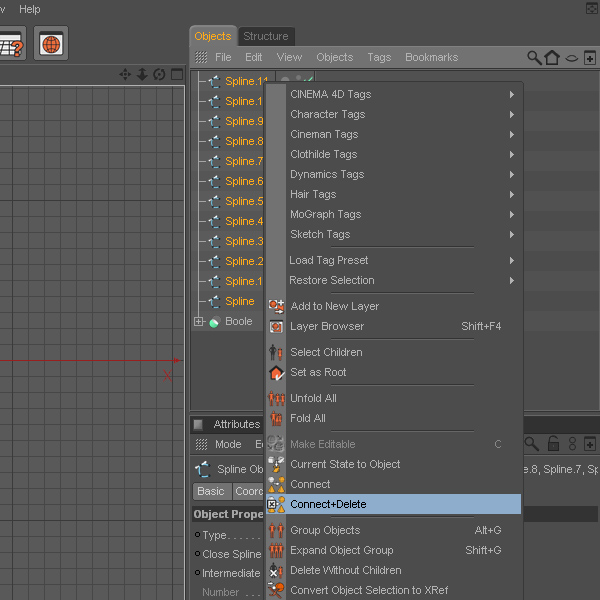Click the Boole object icon
The image size is (600, 600).
[215, 322]
